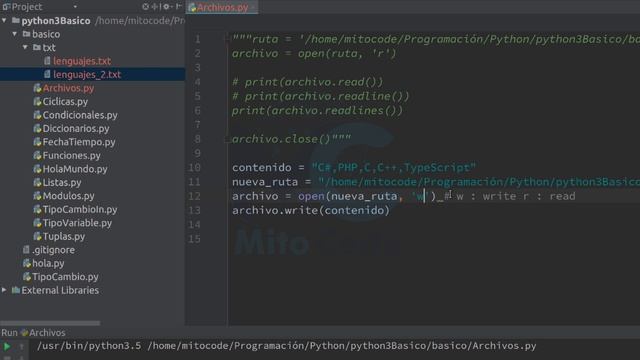Open HolaMundo.py file

(75, 169)
